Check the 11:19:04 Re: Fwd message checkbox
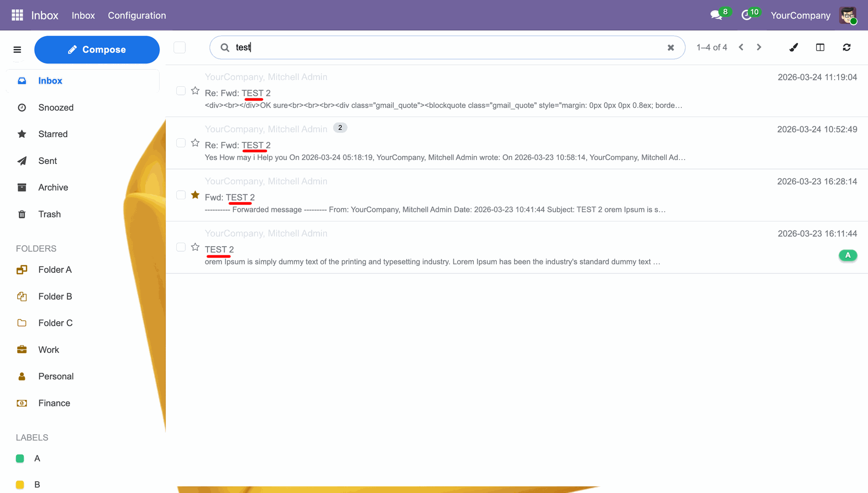The height and width of the screenshot is (493, 868). (181, 91)
